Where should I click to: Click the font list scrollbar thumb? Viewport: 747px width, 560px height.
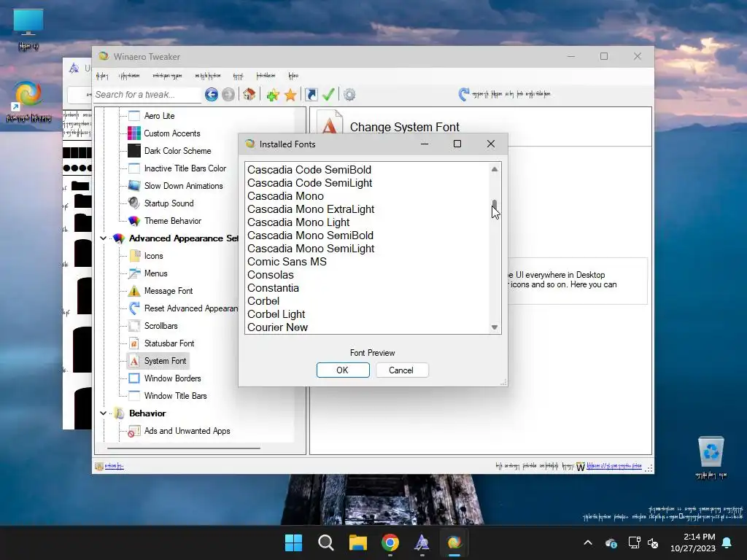495,206
